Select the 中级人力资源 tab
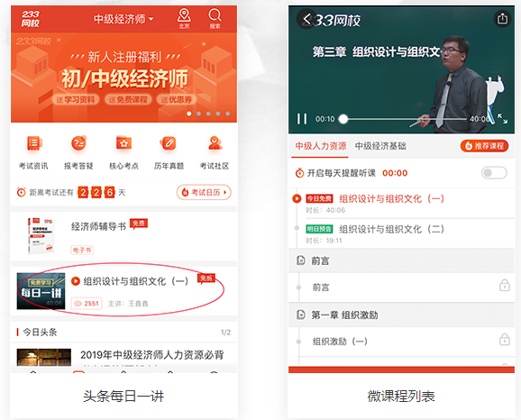 pos(321,146)
